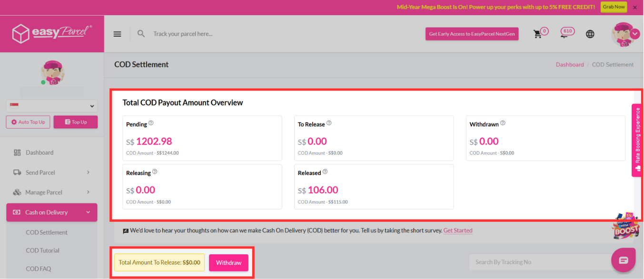Open the shopping cart icon
This screenshot has width=644, height=279.
point(538,34)
